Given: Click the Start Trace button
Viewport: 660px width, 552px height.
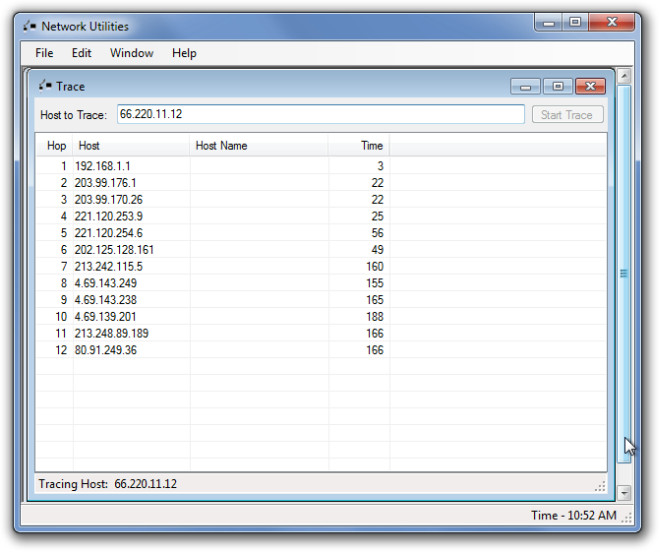Looking at the screenshot, I should pos(567,115).
